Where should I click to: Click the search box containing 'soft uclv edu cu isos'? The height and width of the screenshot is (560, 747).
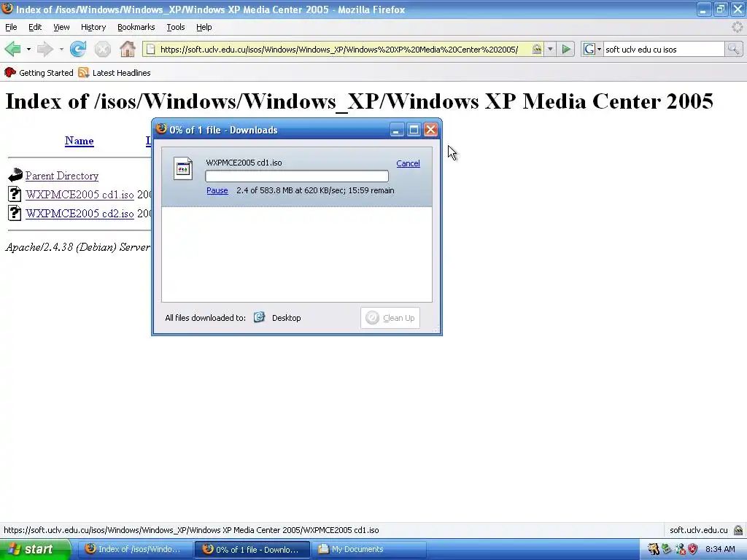point(663,49)
